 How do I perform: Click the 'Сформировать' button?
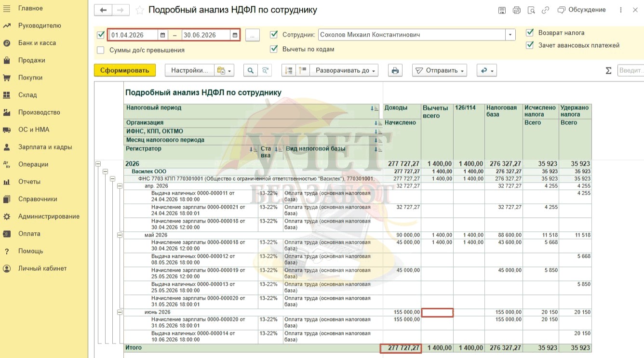point(124,70)
